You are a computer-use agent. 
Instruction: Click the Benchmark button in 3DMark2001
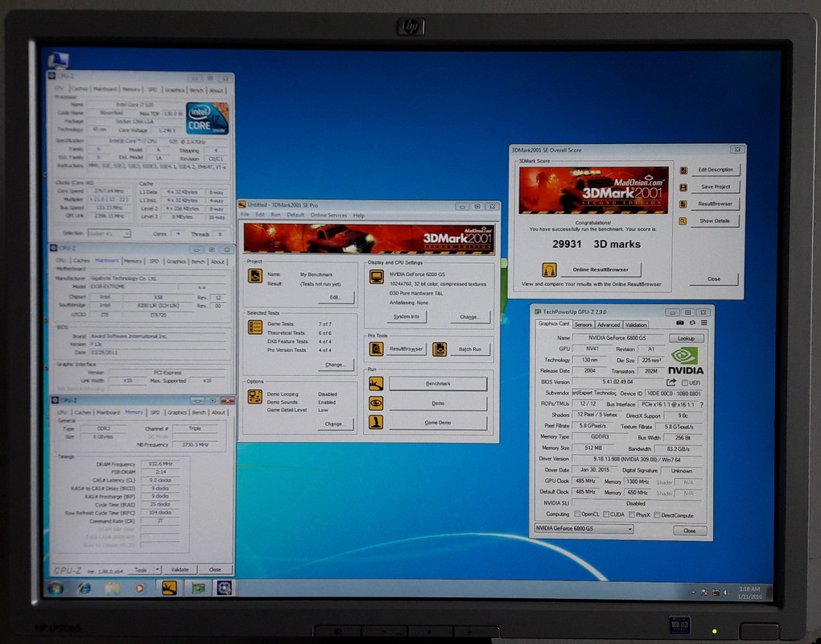pos(438,384)
